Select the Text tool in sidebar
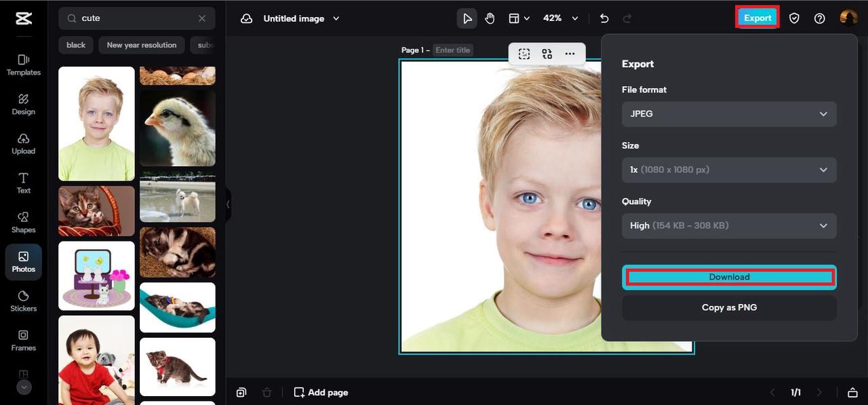Viewport: 868px width, 405px height. point(24,183)
